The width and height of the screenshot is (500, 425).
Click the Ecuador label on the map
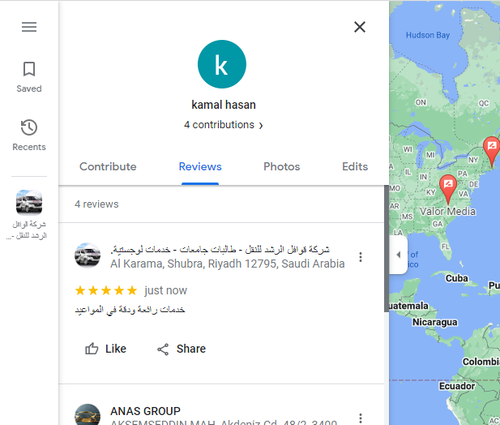457,386
